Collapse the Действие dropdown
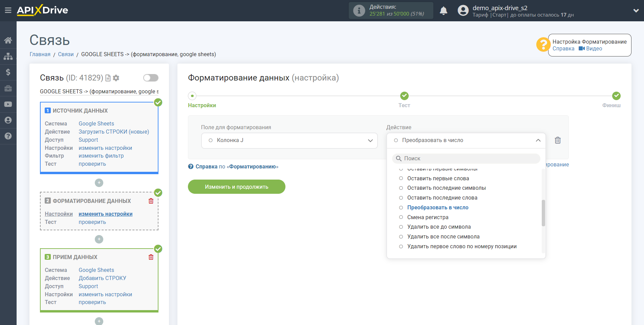 538,140
